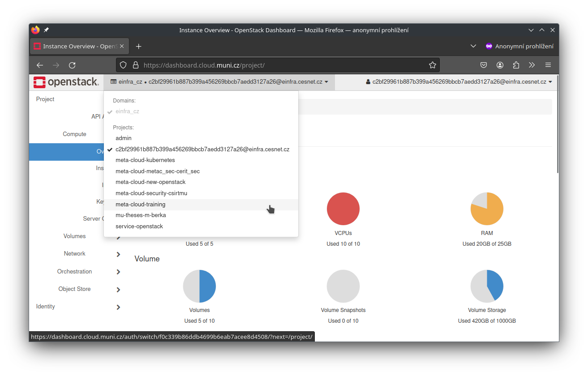Click the Firefox account profile icon
This screenshot has height=376, width=588.
[x=500, y=65]
